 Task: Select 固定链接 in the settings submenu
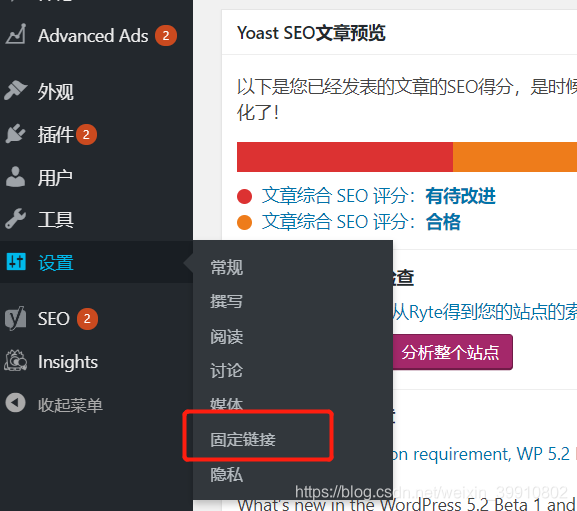pyautogui.click(x=243, y=439)
